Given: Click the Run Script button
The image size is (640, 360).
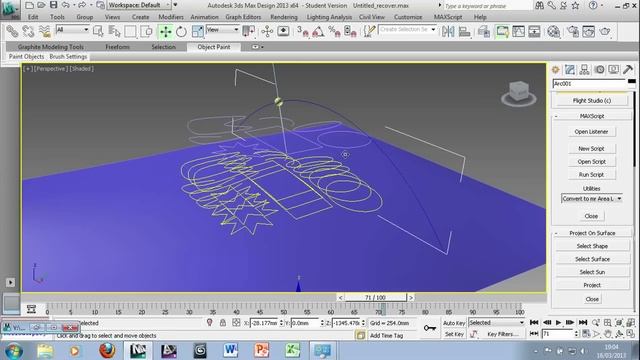Looking at the screenshot, I should pos(591,175).
